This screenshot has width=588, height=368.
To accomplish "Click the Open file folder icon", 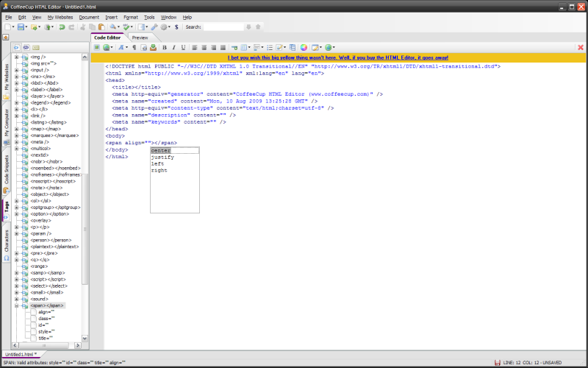I will pos(34,27).
